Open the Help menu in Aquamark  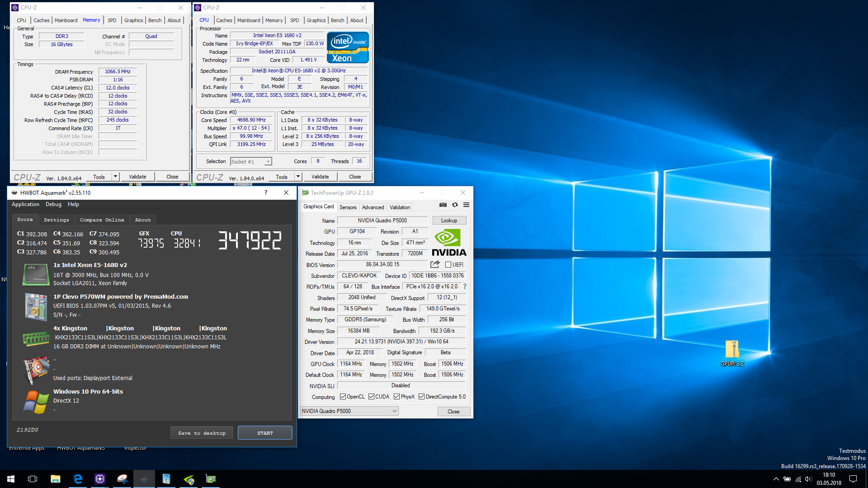click(73, 204)
